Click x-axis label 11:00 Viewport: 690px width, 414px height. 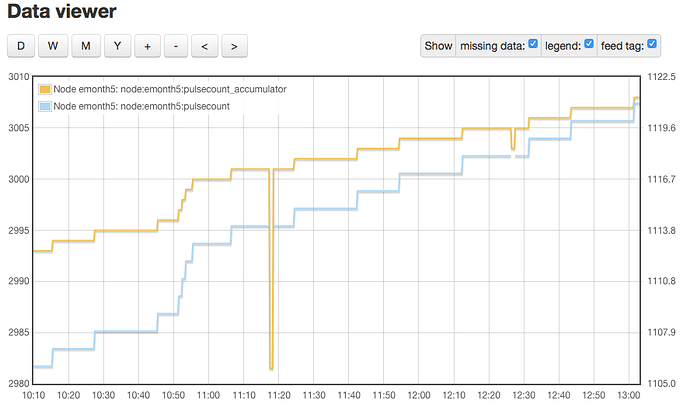[x=208, y=395]
